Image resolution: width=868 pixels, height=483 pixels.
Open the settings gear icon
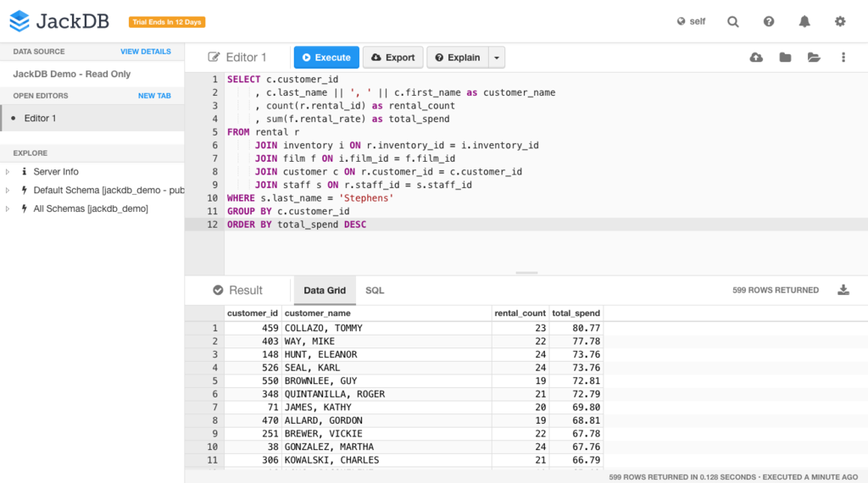click(840, 21)
